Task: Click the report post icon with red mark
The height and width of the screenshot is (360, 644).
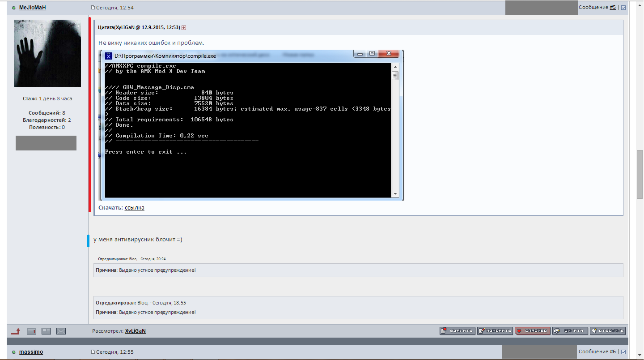Action: click(31, 331)
